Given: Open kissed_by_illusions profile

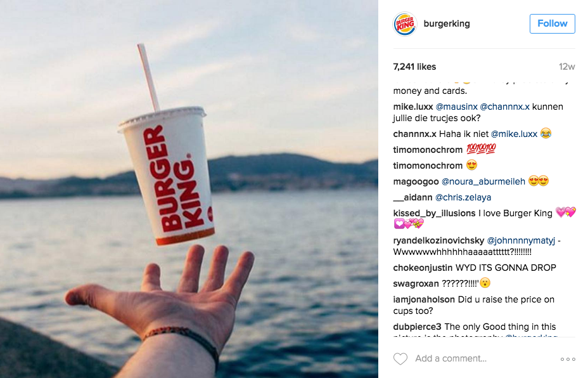Looking at the screenshot, I should coord(434,214).
